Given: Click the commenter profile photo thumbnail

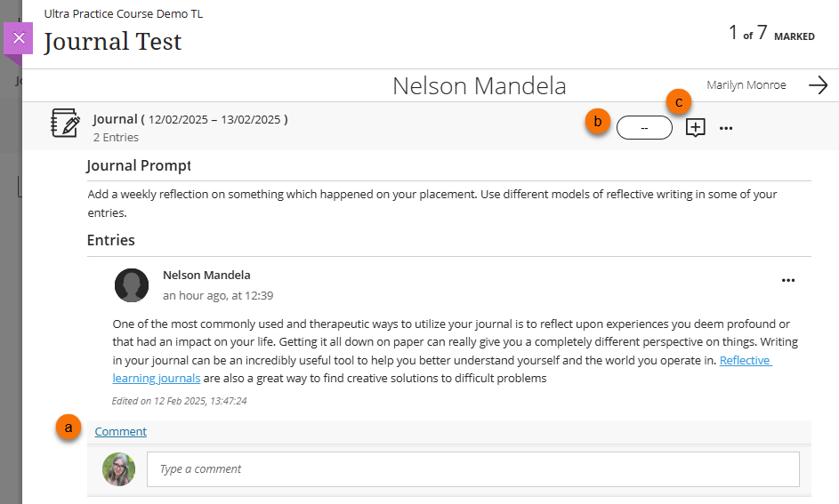Looking at the screenshot, I should point(119,468).
